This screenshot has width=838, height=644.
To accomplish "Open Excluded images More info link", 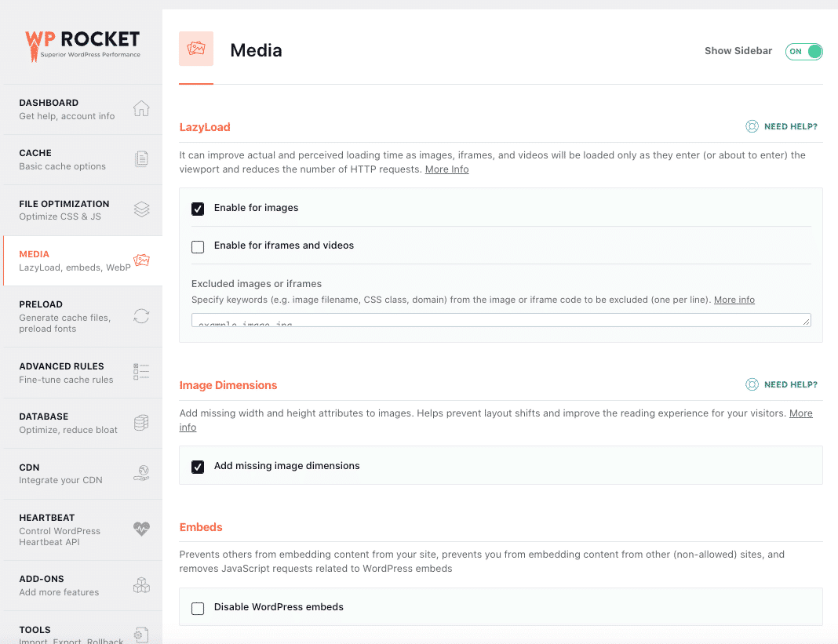I will (734, 300).
